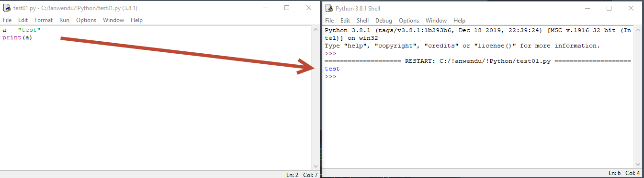Open the File menu in the editor window

click(7, 20)
